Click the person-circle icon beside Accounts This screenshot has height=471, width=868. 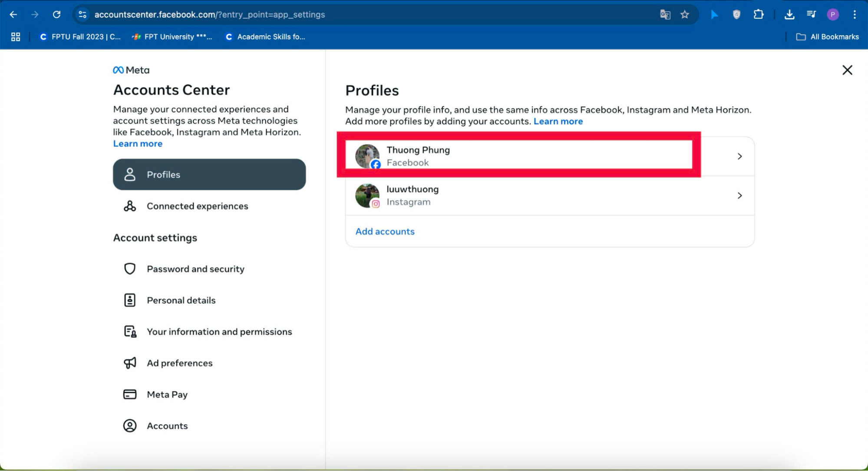coord(130,426)
